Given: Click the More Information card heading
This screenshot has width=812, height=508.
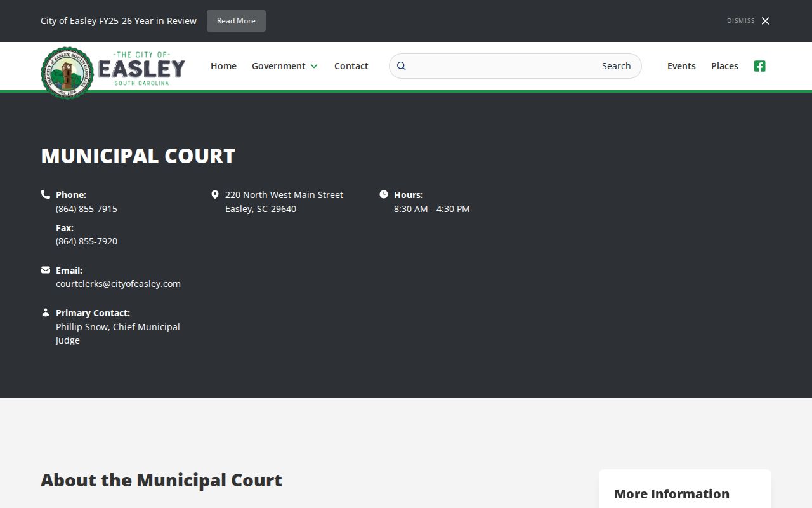Looking at the screenshot, I should (x=672, y=494).
